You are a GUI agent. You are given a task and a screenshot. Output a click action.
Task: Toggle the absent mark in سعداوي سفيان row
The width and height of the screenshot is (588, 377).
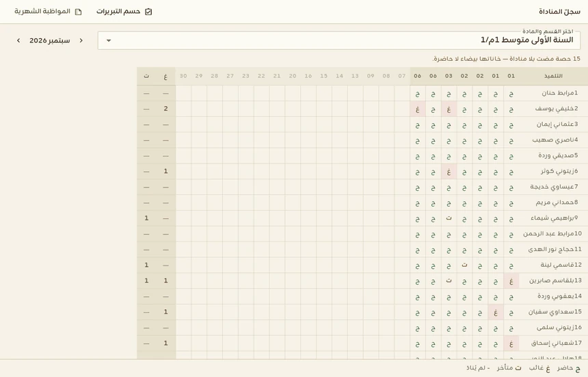pos(496,312)
